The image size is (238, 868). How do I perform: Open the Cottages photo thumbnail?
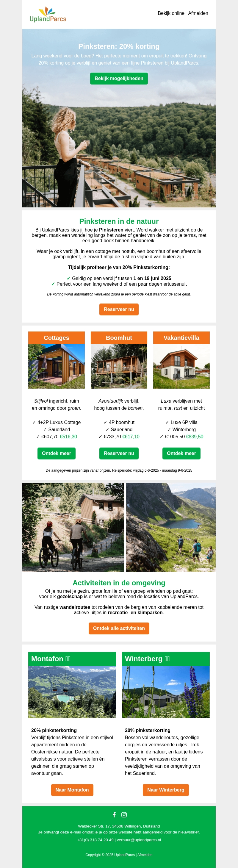pos(57,366)
